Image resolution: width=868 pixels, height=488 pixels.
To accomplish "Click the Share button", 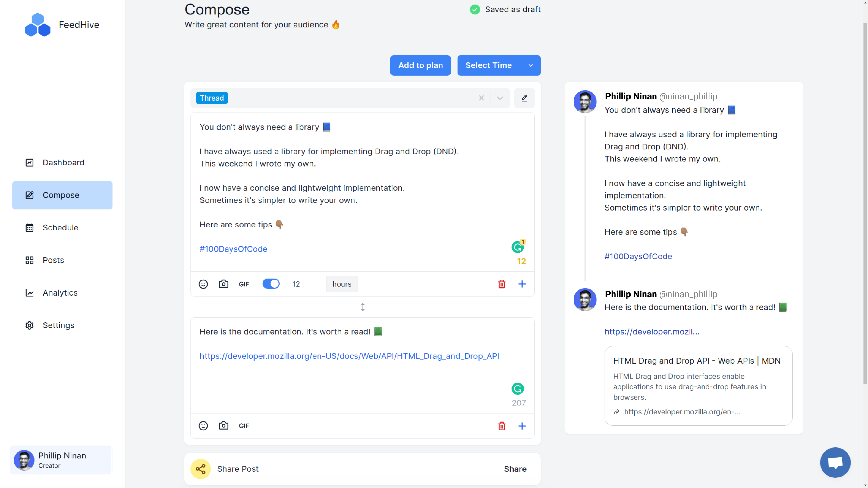I will [x=515, y=469].
